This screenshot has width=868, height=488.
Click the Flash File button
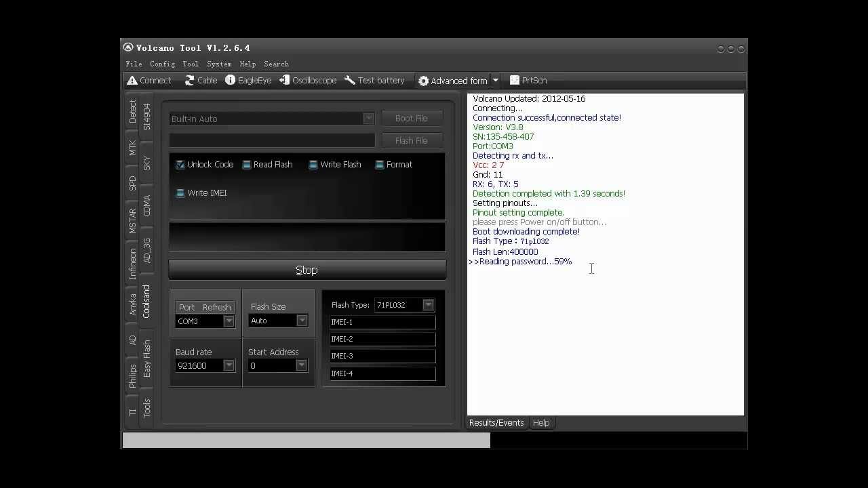(x=412, y=141)
